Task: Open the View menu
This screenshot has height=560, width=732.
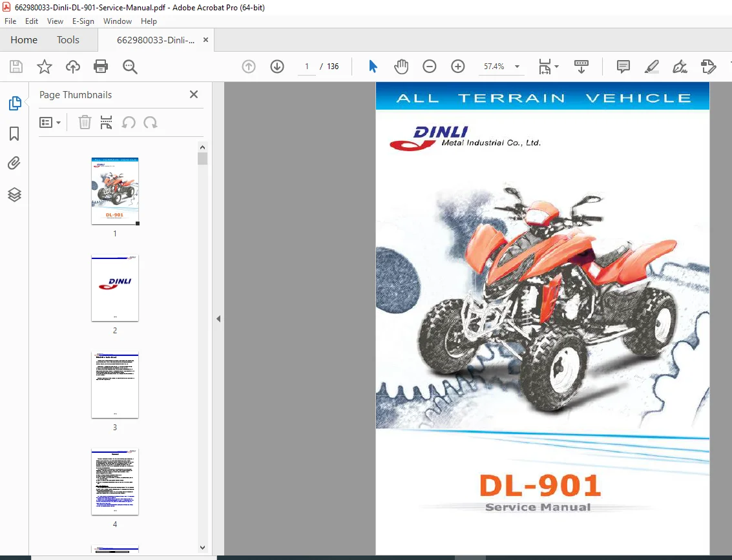Action: click(55, 21)
